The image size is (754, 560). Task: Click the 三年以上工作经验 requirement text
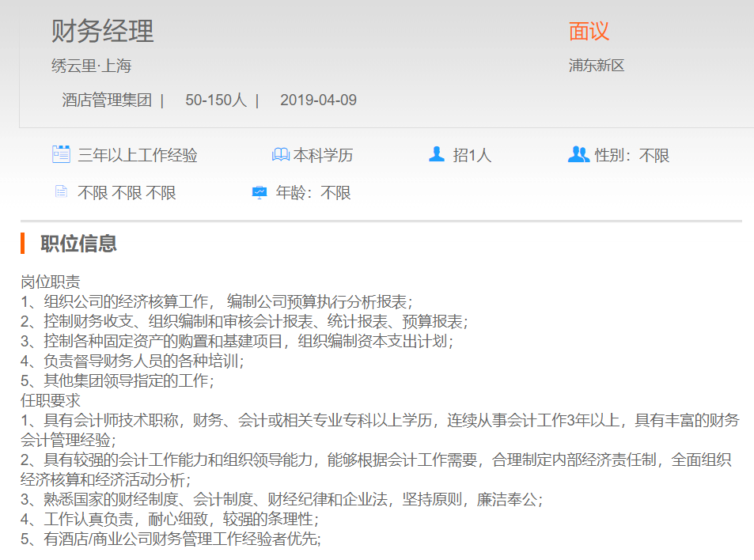pyautogui.click(x=138, y=156)
